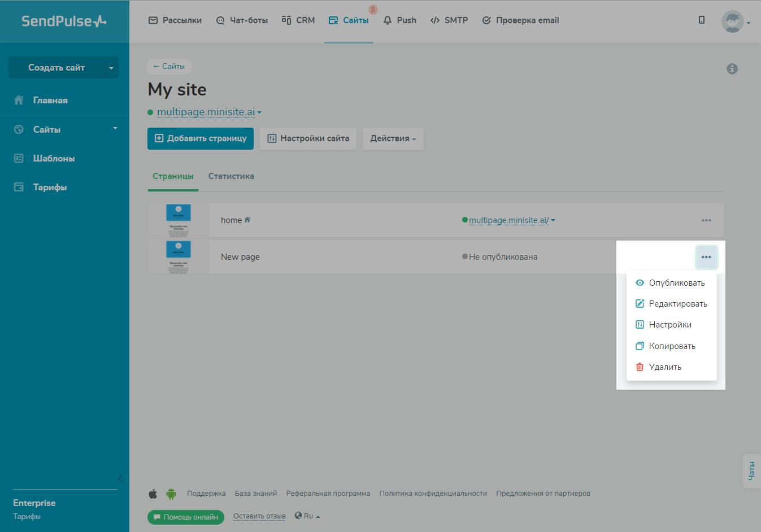Open three-dot menu for New page
The height and width of the screenshot is (532, 761).
pos(706,257)
